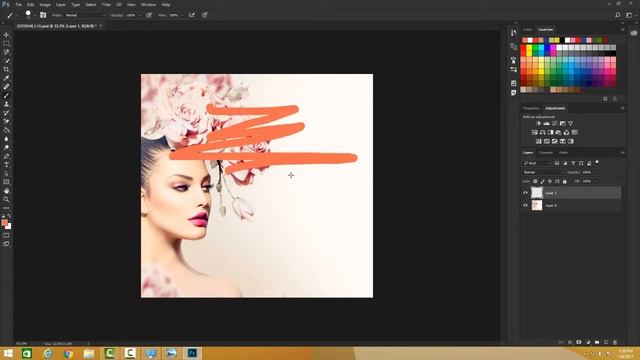Click the delete layer trash icon
Screen dimensions: 640x360
615,342
